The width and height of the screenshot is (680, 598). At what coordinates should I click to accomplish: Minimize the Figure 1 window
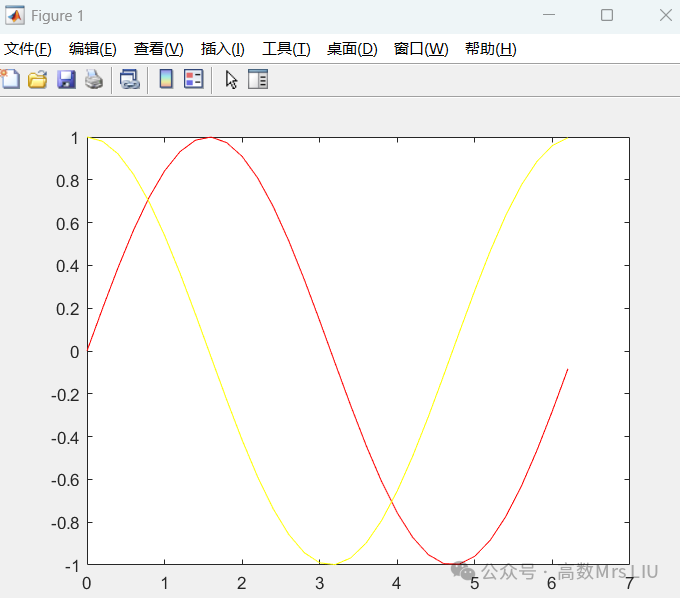click(x=549, y=15)
